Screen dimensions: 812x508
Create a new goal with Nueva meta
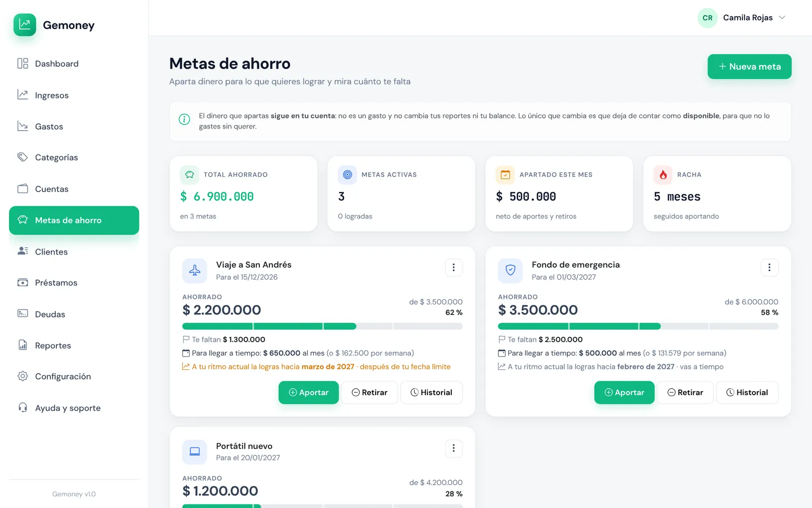pyautogui.click(x=750, y=67)
